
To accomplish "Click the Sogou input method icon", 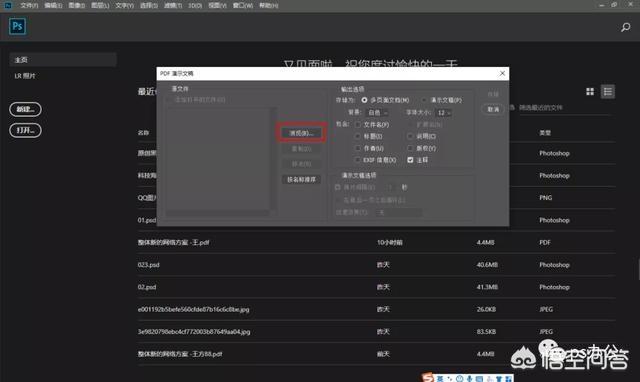I will tap(428, 378).
